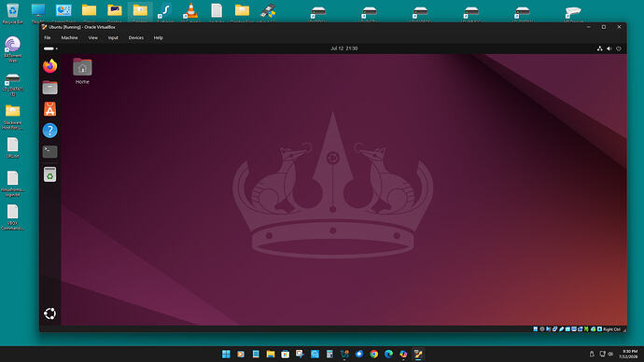The height and width of the screenshot is (362, 644).
Task: Open the VirtualBox View menu
Action: click(92, 37)
